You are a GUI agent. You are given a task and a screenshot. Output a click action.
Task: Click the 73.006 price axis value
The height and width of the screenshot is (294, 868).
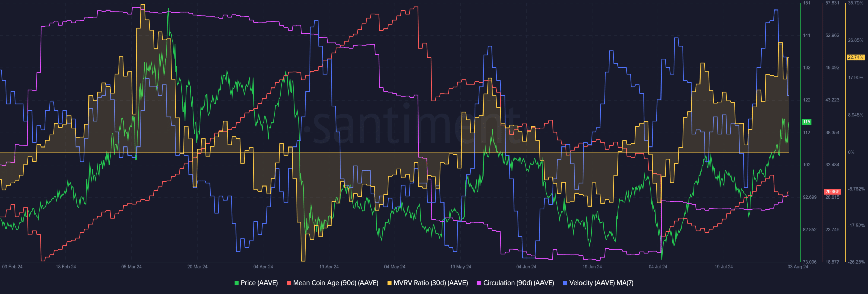point(810,262)
